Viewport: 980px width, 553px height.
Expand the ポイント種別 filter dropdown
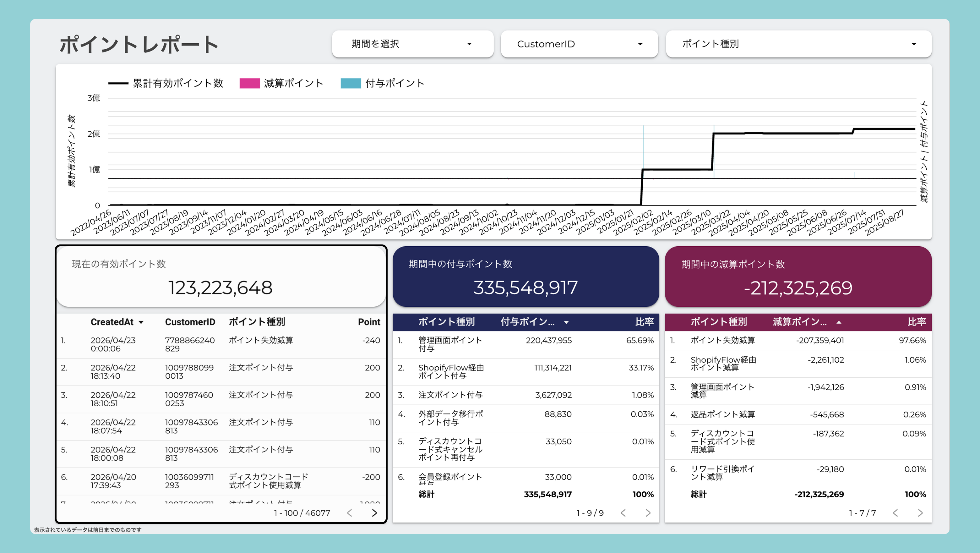pos(798,44)
